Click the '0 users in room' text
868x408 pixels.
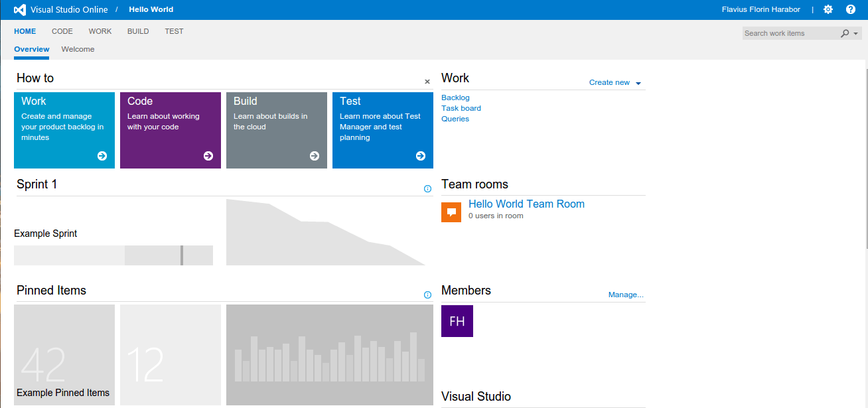496,216
